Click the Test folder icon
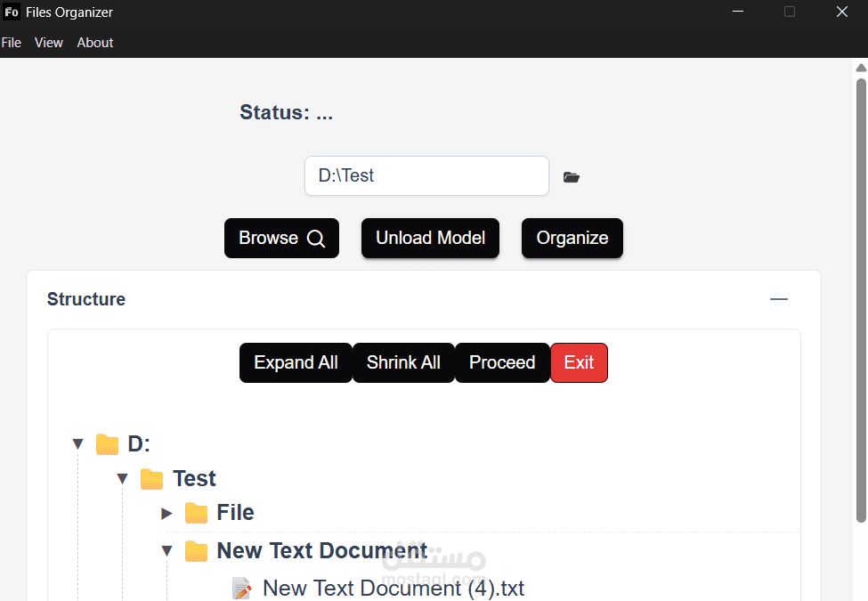Screen dimensions: 868x601 pos(151,479)
